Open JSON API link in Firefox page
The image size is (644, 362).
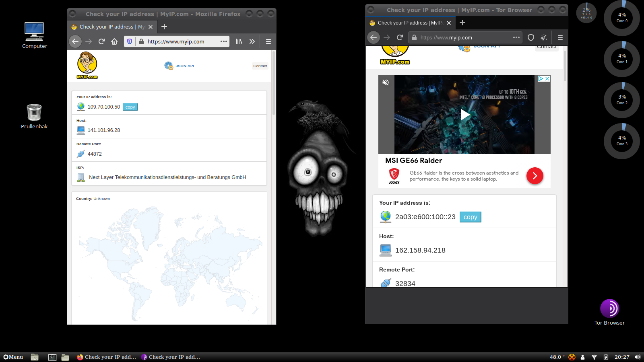179,66
